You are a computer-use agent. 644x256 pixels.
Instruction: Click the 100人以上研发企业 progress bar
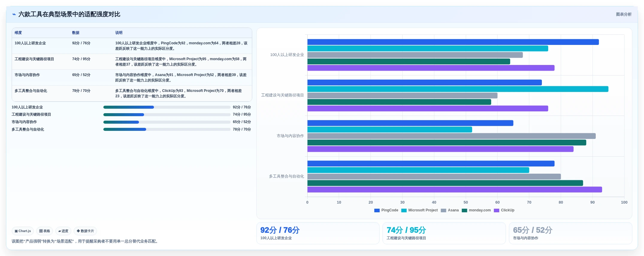coord(167,107)
